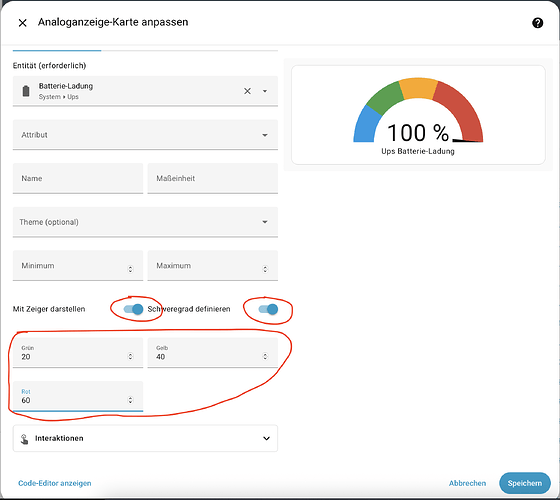Viewport: 560px width, 500px height.
Task: Open the Theme (optional) dropdown
Action: point(145,222)
